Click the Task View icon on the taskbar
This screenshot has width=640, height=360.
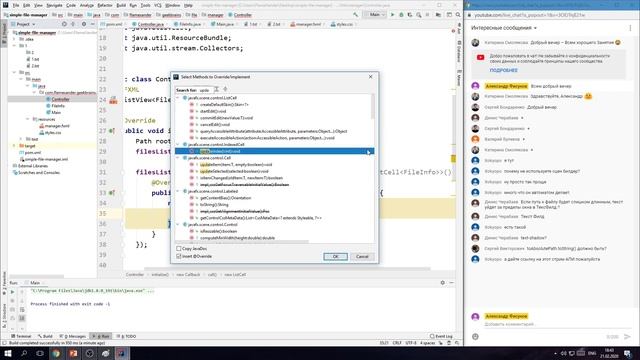tap(40, 353)
